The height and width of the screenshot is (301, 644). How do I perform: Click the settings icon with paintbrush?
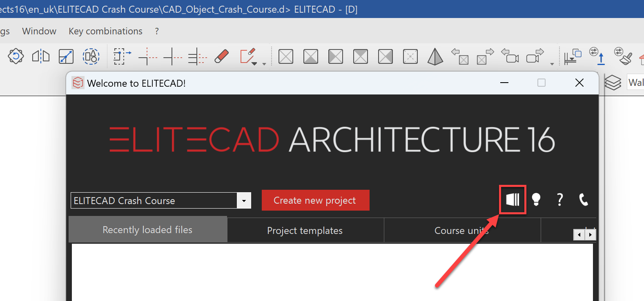pos(623,56)
